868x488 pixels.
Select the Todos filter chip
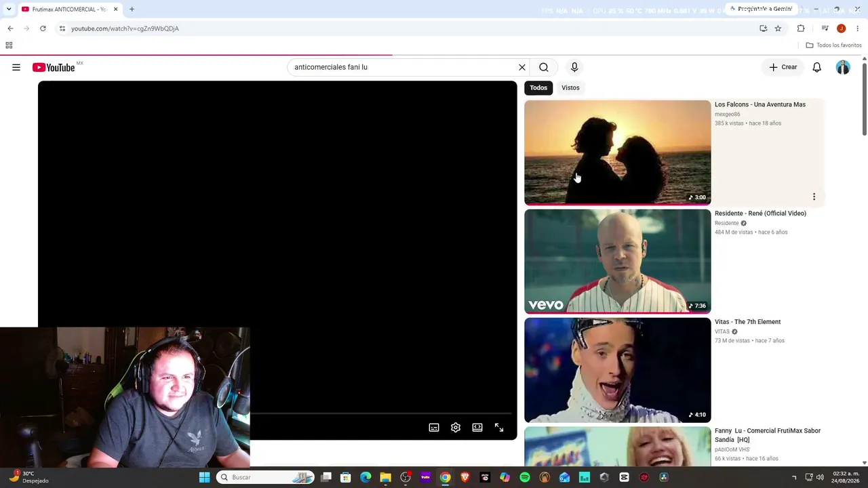(538, 87)
